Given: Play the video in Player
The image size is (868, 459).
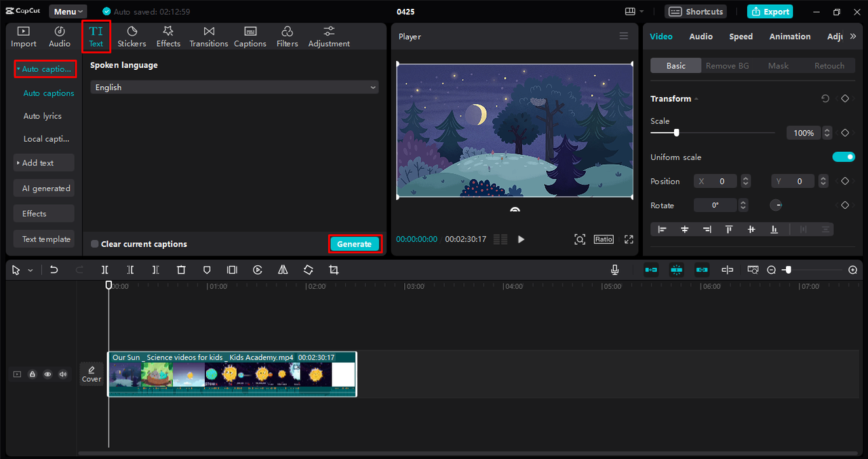Looking at the screenshot, I should pos(521,239).
